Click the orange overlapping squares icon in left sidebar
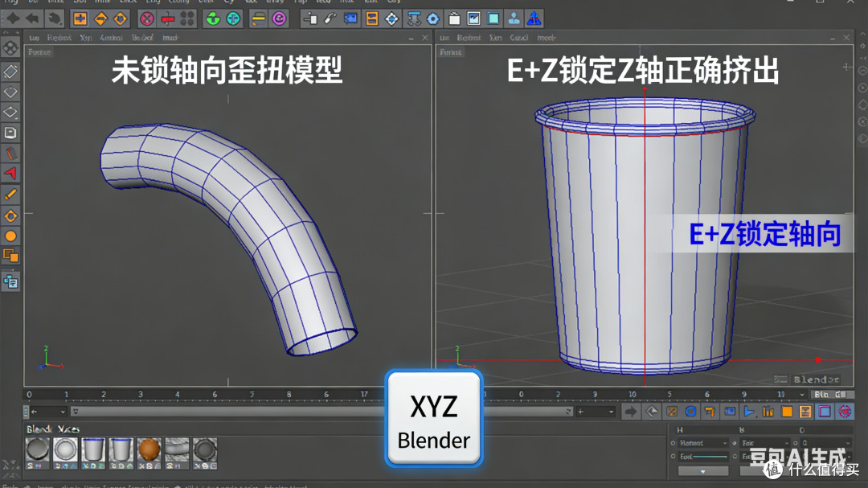The height and width of the screenshot is (488, 868). click(10, 256)
